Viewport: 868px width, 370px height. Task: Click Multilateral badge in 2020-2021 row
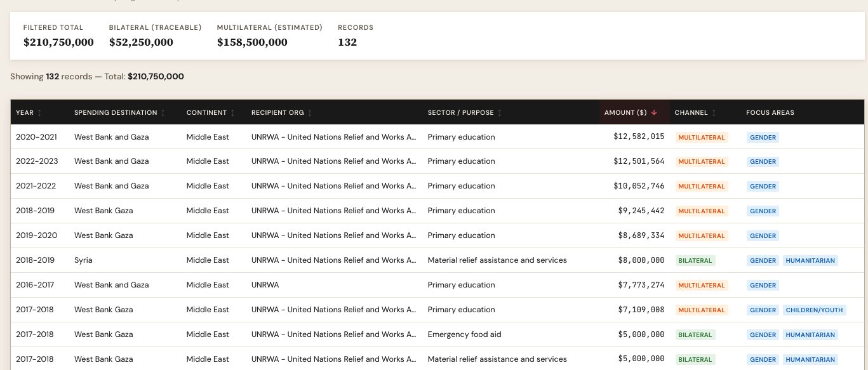coord(701,137)
